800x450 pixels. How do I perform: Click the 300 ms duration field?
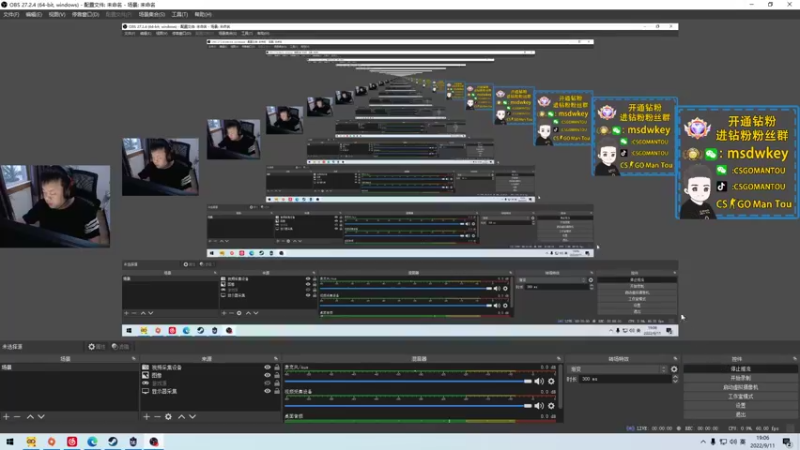(625, 379)
